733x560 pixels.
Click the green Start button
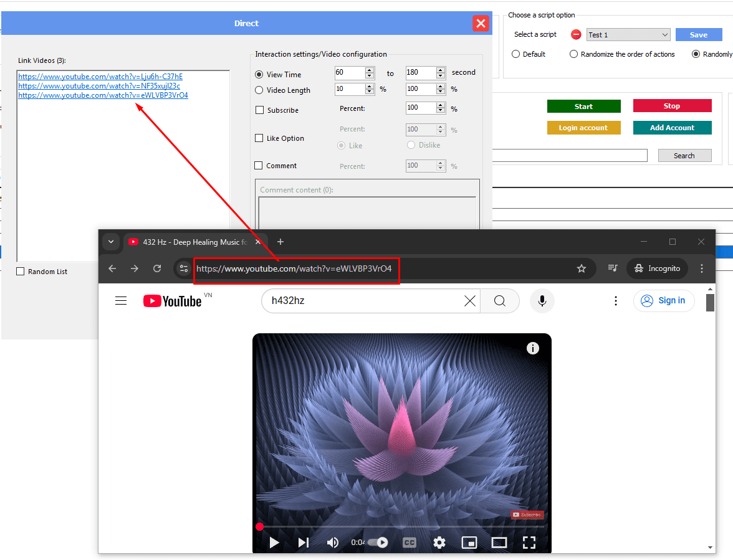pos(584,107)
